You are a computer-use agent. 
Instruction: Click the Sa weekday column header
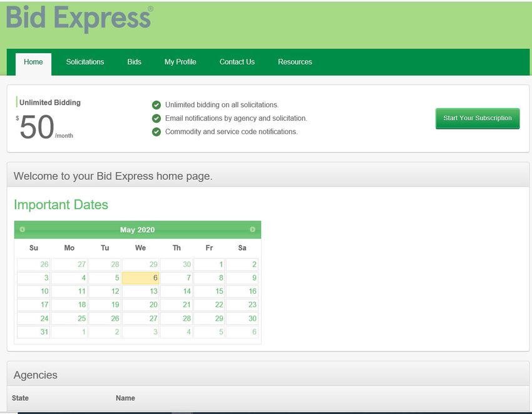[x=242, y=248]
